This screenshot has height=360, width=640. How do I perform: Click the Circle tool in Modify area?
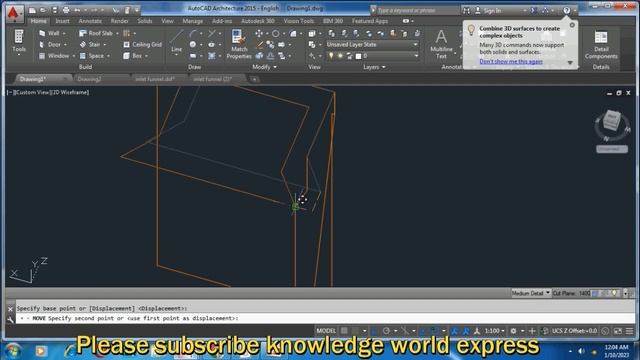(x=276, y=33)
